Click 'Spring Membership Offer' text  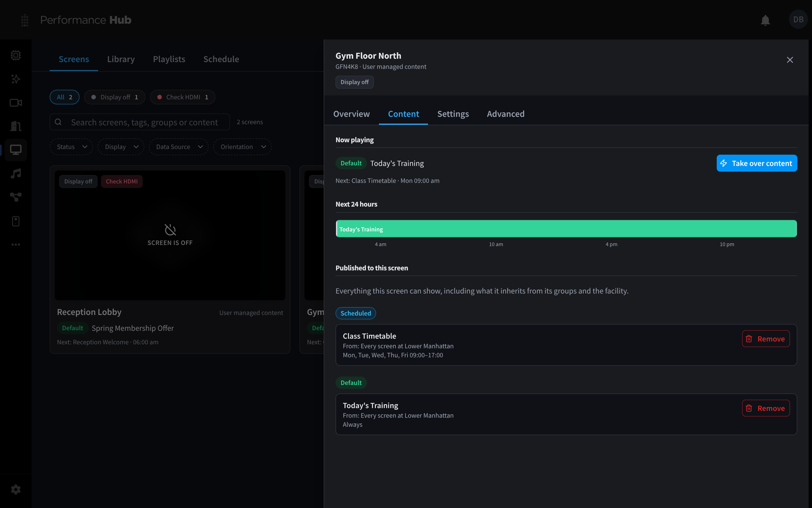[x=133, y=328]
